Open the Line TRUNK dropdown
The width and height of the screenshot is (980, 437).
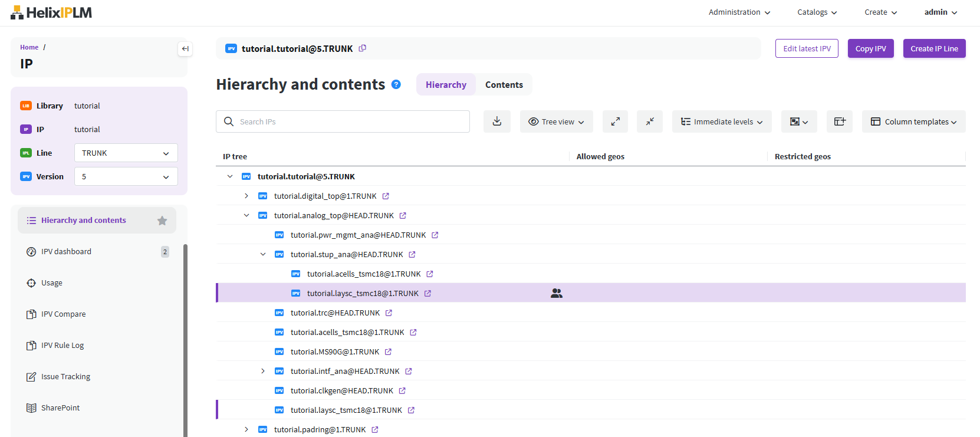[x=126, y=153]
